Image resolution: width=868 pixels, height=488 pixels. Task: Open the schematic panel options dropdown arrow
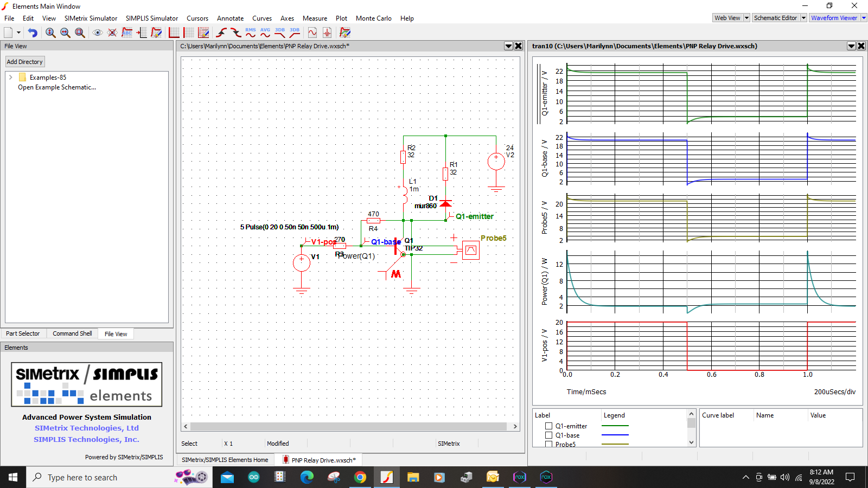[x=508, y=46]
